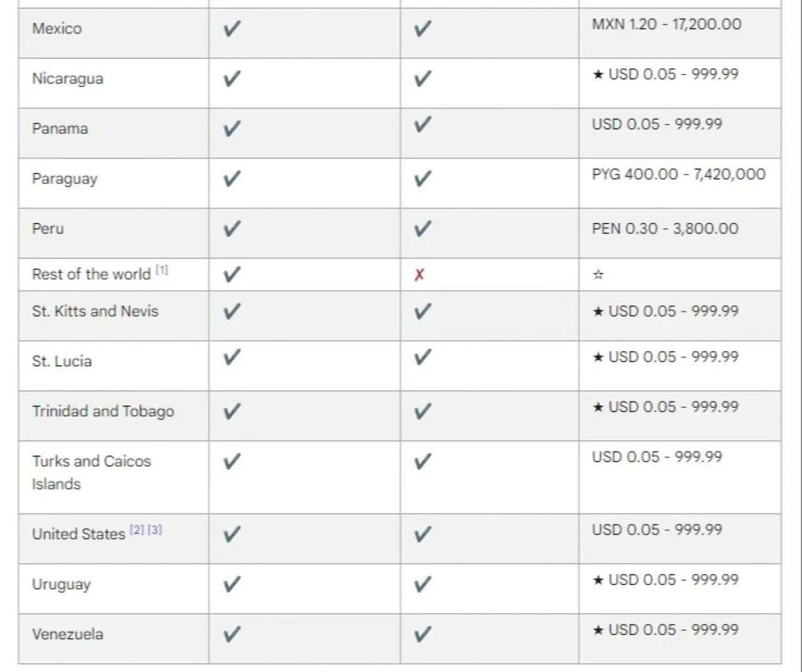Click the star in St. Kitts and Nevis price cell
The width and height of the screenshot is (802, 672).
(x=598, y=311)
